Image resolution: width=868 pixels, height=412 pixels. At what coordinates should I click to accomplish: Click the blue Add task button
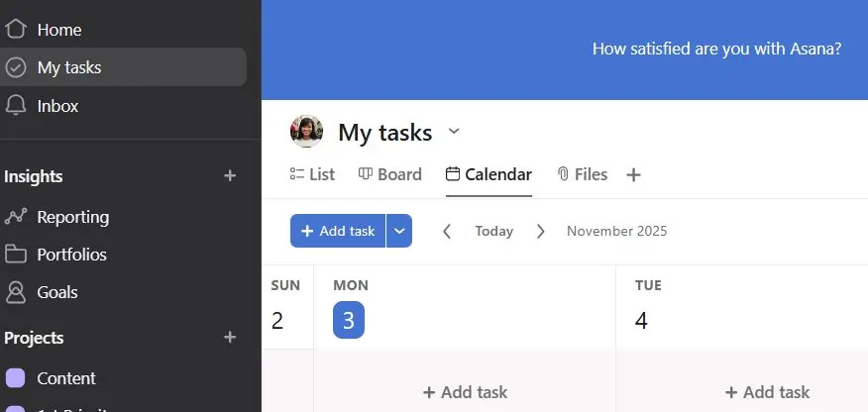click(338, 231)
